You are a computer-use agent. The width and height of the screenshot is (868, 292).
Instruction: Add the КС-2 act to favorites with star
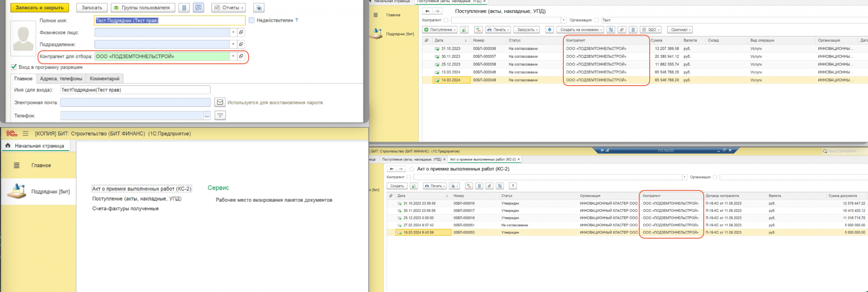click(x=412, y=169)
